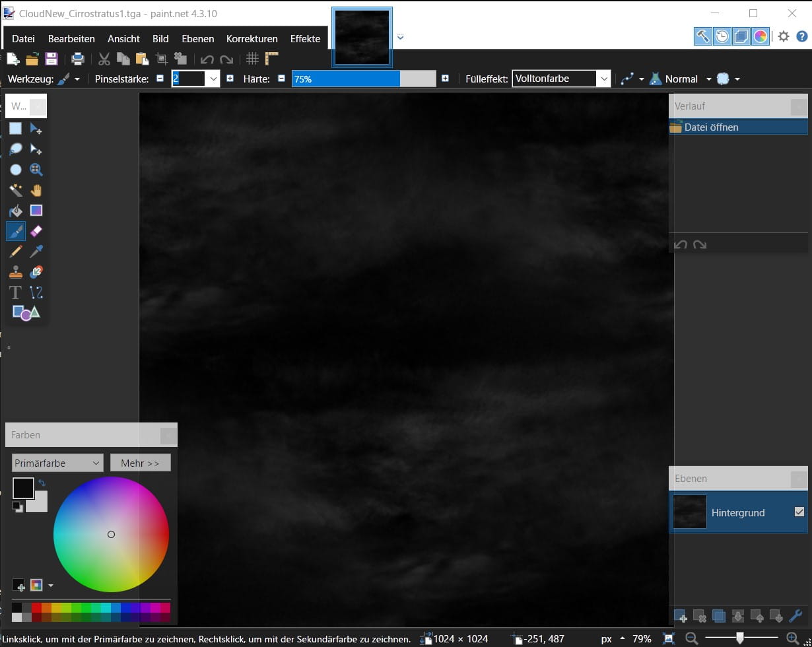Open the Korrekturen menu
Image resolution: width=812 pixels, height=647 pixels.
pos(252,39)
